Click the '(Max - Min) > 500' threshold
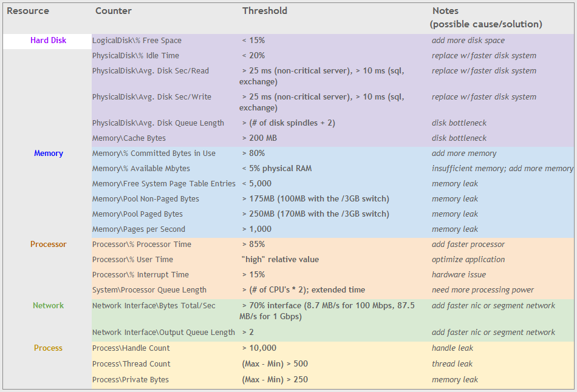577x392 pixels. [275, 363]
